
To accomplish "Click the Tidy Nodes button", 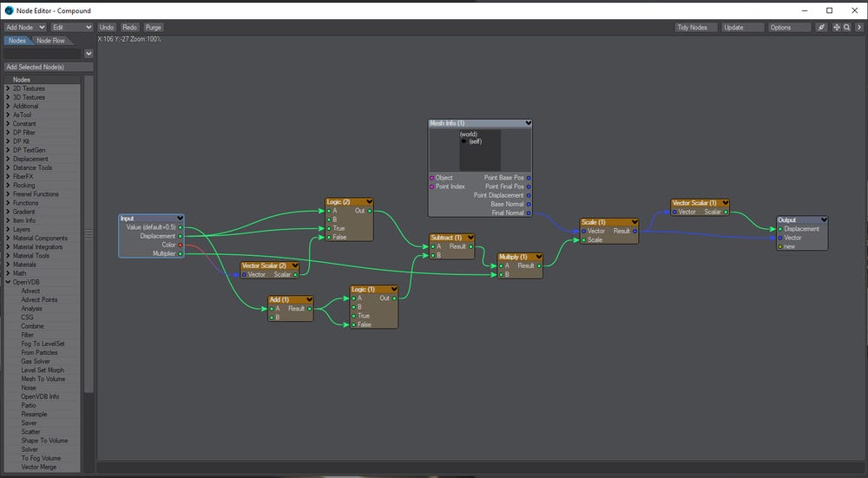I will pos(696,27).
